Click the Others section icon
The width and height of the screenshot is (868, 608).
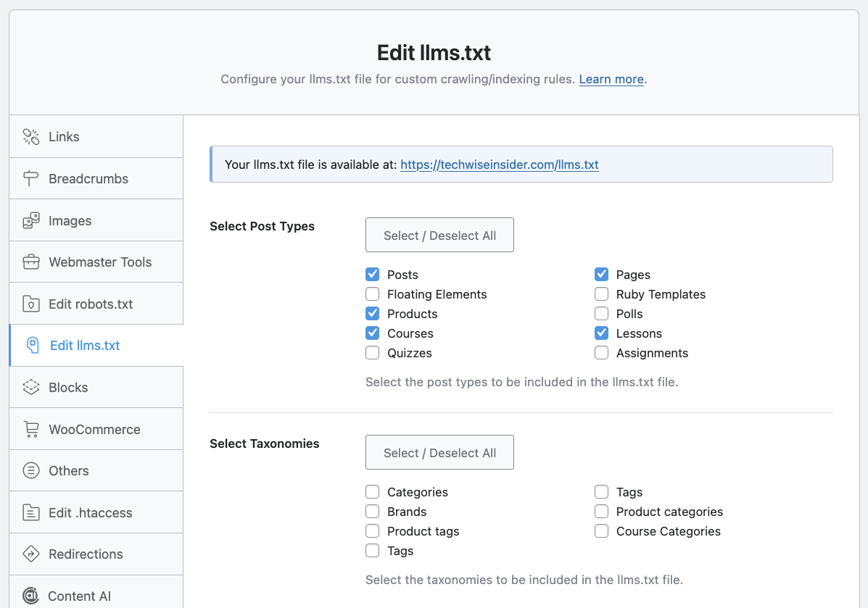(x=31, y=470)
